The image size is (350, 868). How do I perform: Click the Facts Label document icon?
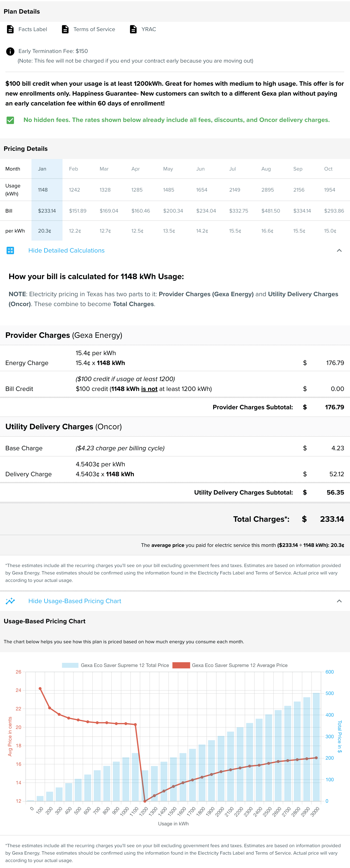(10, 29)
